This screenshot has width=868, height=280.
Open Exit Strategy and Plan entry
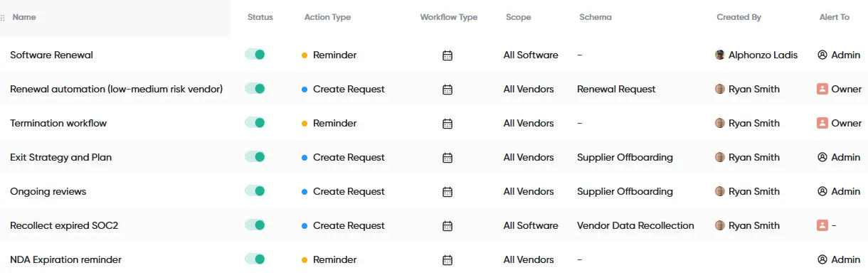(61, 157)
